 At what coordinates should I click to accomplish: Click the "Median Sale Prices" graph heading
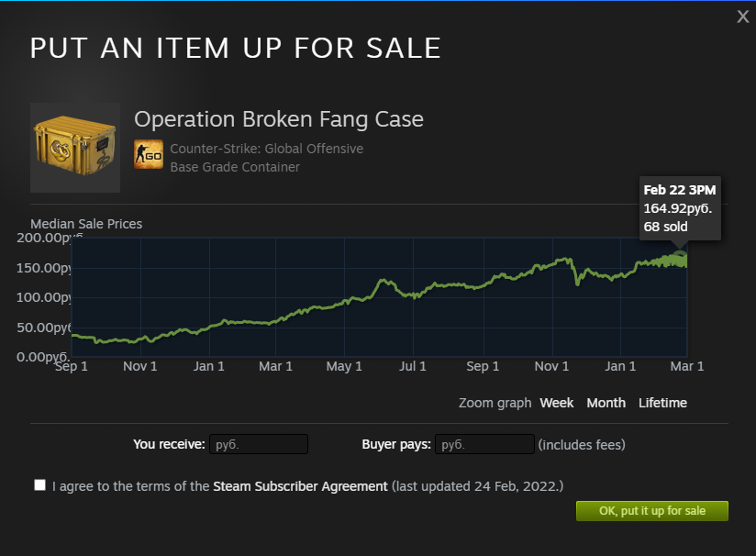(x=86, y=224)
